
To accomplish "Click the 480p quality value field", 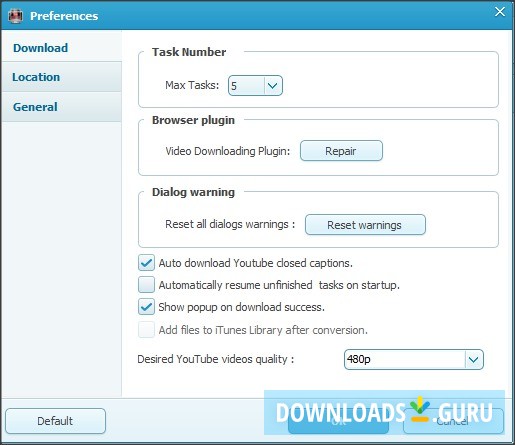I will coord(405,359).
